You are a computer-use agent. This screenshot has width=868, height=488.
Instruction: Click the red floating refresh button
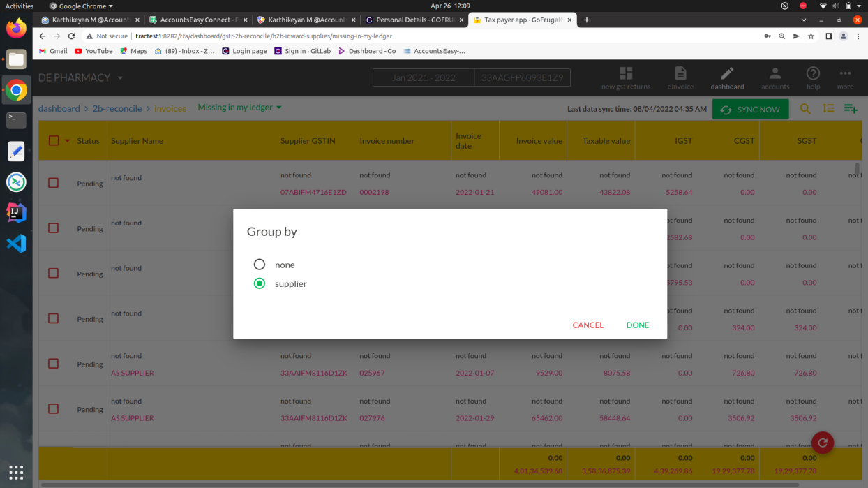pyautogui.click(x=823, y=443)
